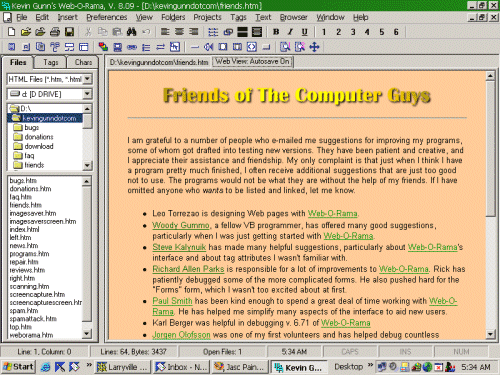Follow the Woody Gummo link
Viewport: 500px width, 375px height.
click(x=181, y=225)
